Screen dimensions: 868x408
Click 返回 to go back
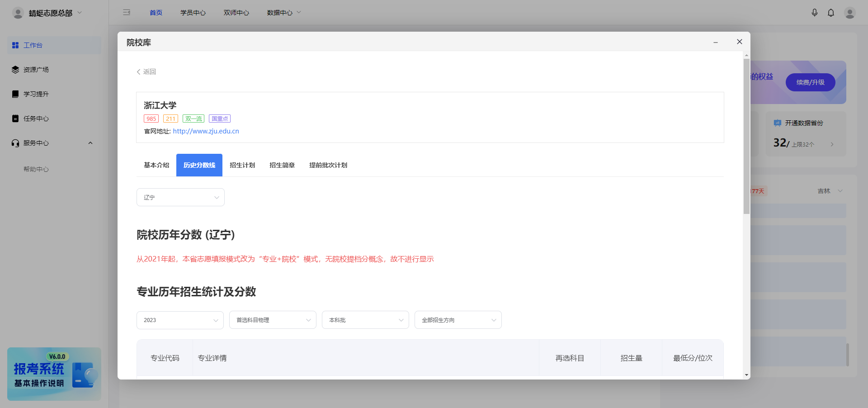(146, 71)
